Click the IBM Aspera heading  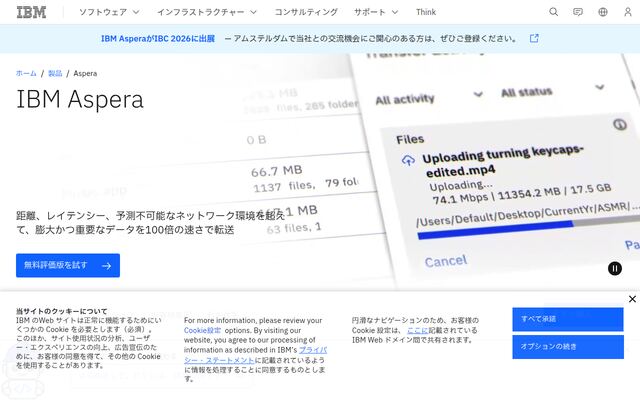coord(80,99)
